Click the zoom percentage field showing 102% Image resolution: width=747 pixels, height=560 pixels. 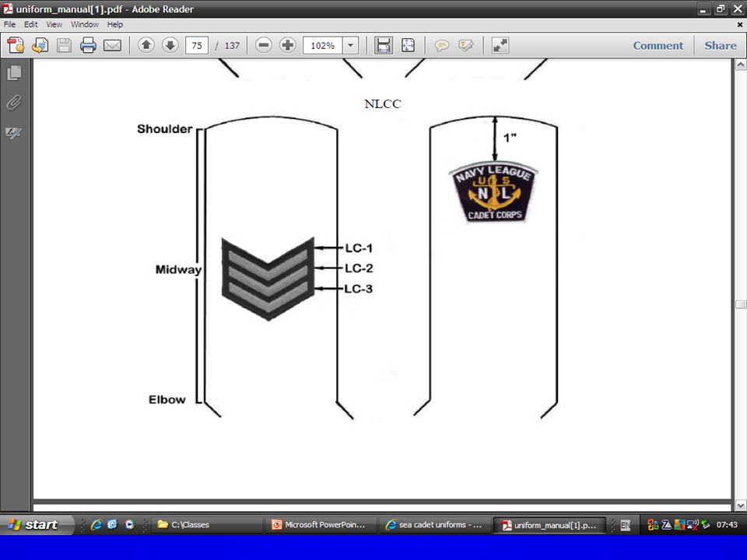click(322, 46)
